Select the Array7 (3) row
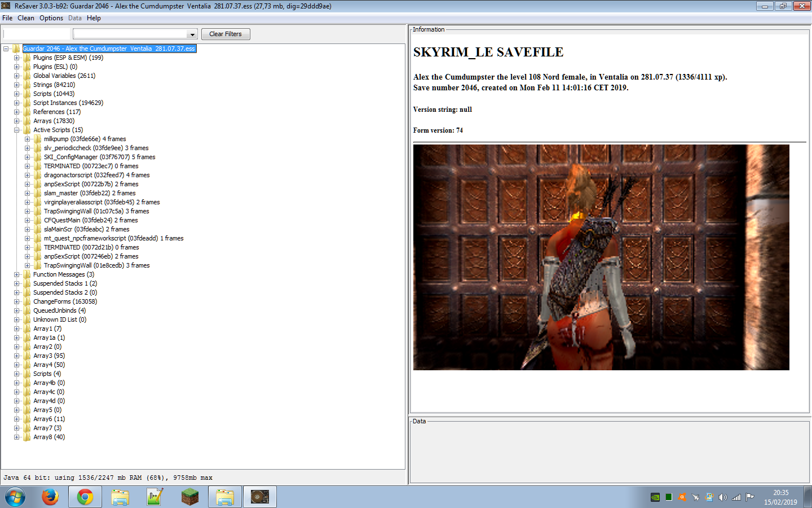812x508 pixels. (47, 428)
